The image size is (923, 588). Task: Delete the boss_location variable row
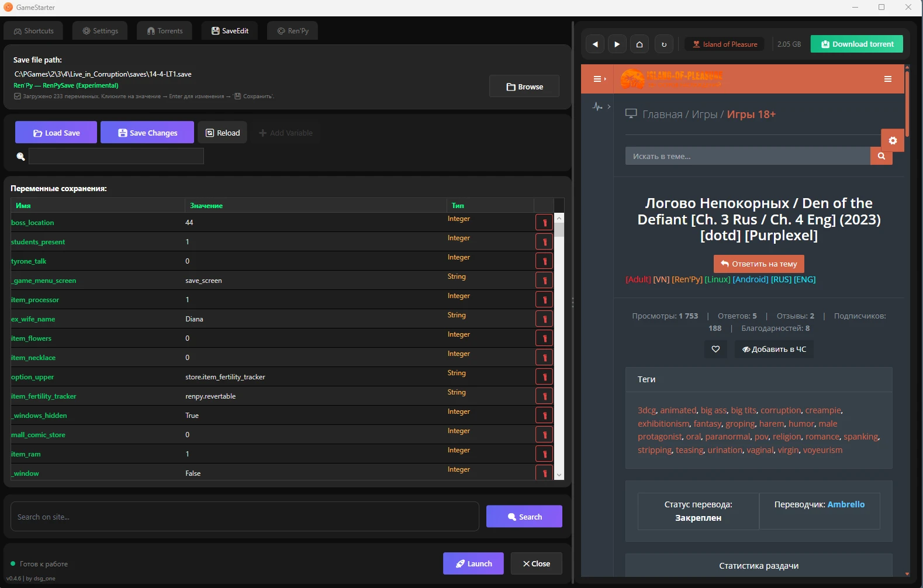pos(544,223)
